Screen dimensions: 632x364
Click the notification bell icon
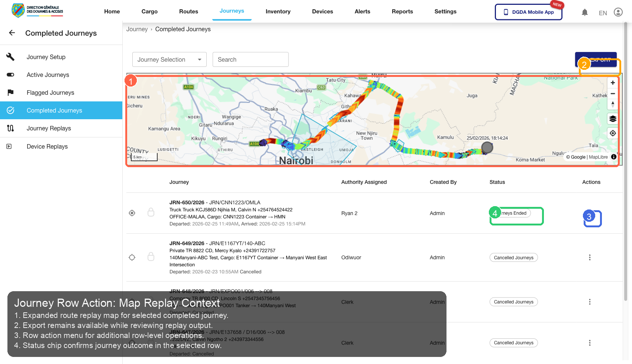tap(585, 12)
